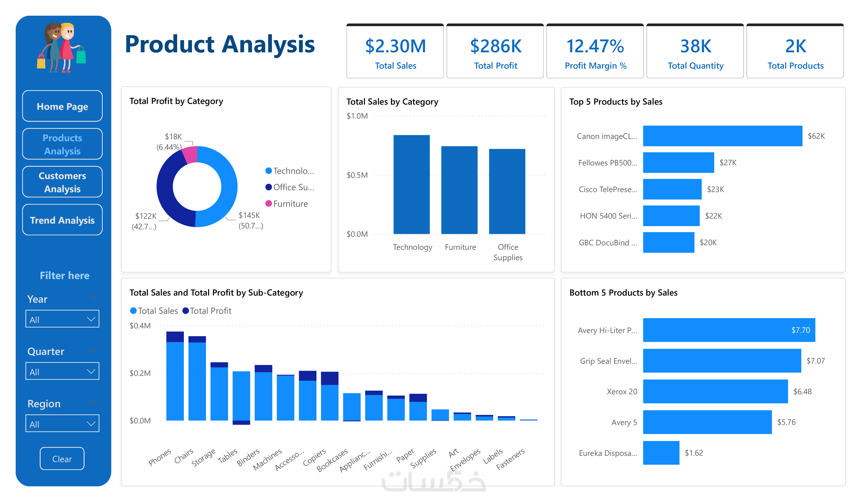Click the Technology legend dot in donut chart
868x502 pixels.
coord(269,171)
